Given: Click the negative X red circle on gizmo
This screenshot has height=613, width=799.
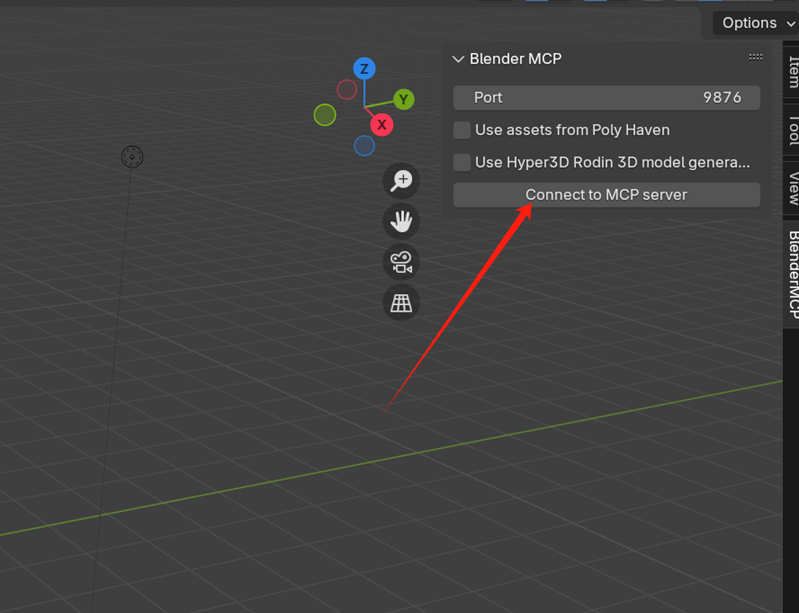Looking at the screenshot, I should click(x=347, y=90).
